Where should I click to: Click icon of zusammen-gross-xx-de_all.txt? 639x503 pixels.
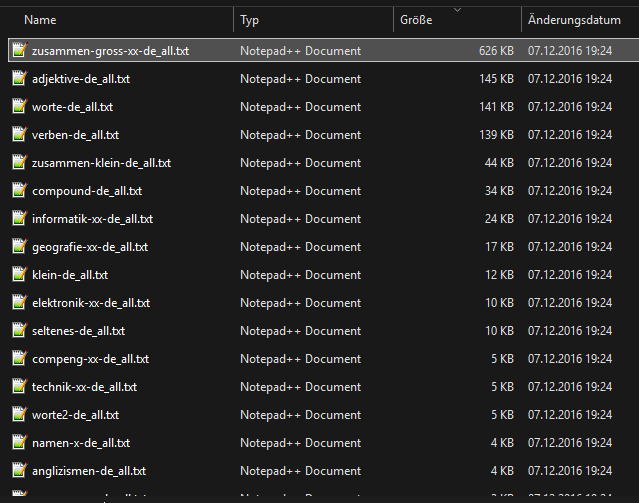[19, 50]
